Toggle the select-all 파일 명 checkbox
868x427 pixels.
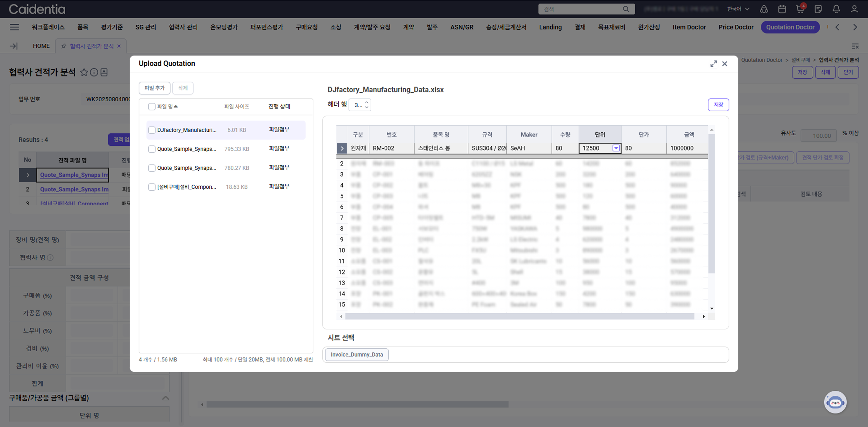coord(152,106)
